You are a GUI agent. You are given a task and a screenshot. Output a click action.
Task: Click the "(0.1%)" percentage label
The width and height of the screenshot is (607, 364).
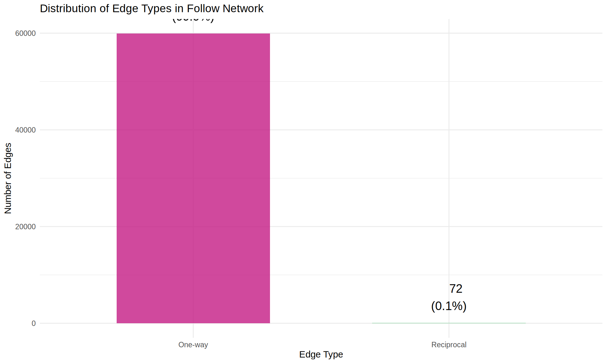tap(449, 306)
